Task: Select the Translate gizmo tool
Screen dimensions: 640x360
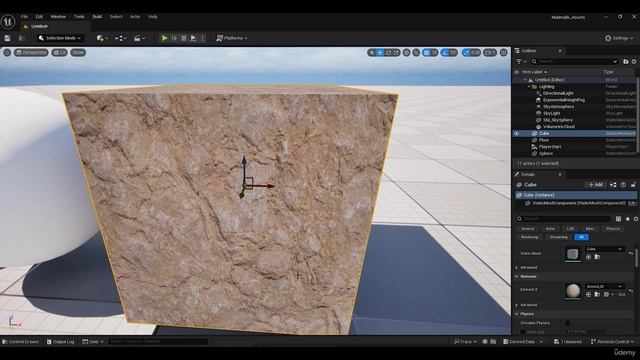Action: [380, 52]
